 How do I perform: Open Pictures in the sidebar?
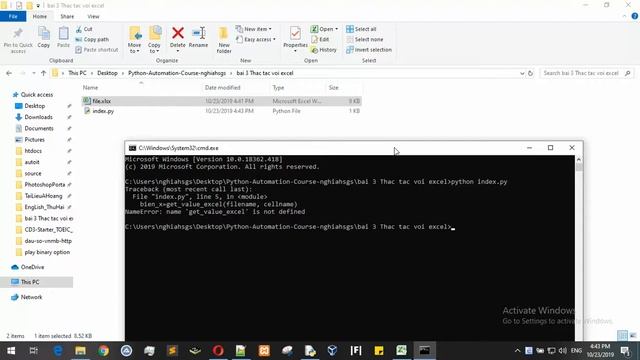[x=34, y=140]
